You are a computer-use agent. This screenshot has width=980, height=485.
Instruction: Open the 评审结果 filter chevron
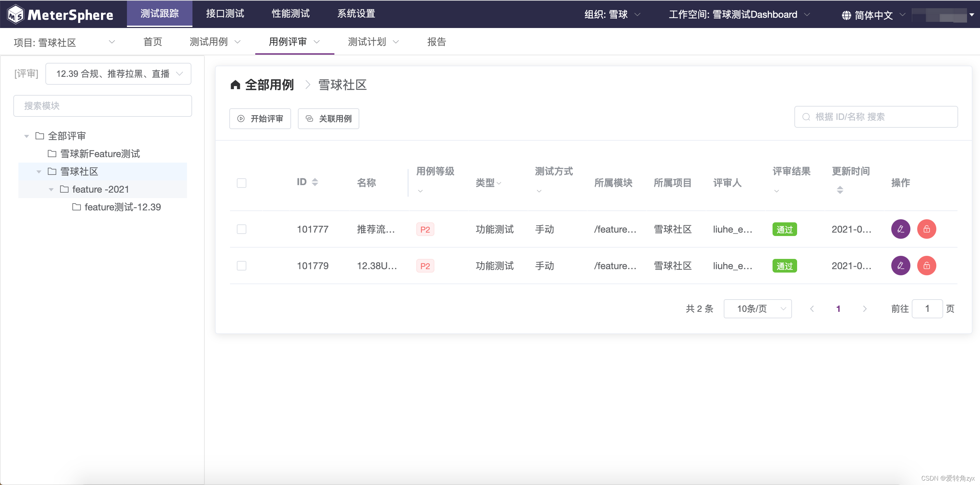(777, 191)
